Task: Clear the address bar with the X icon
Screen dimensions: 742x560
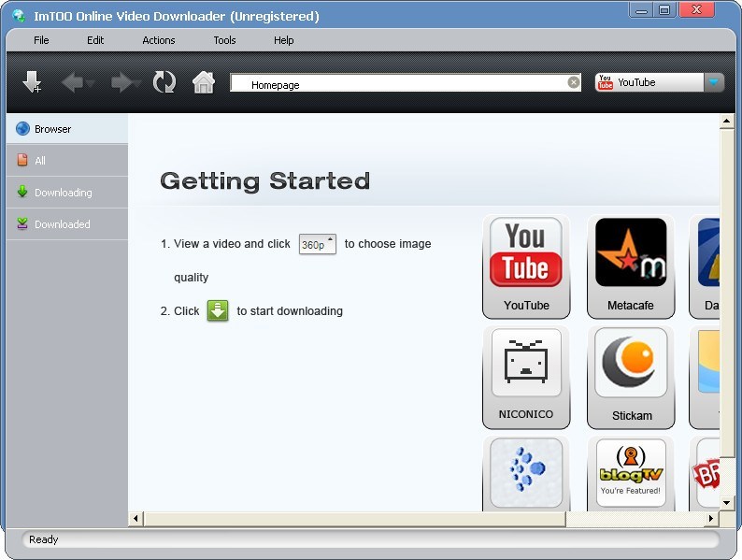Action: (x=573, y=82)
